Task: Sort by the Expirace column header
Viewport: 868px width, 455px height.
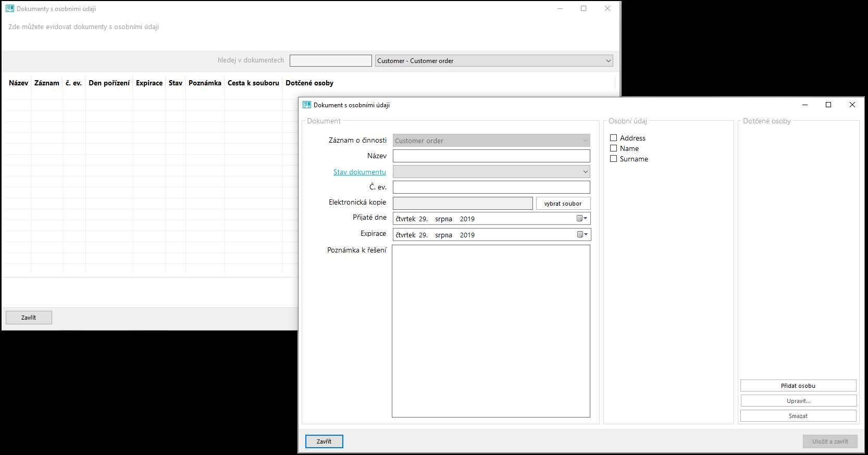Action: coord(149,83)
